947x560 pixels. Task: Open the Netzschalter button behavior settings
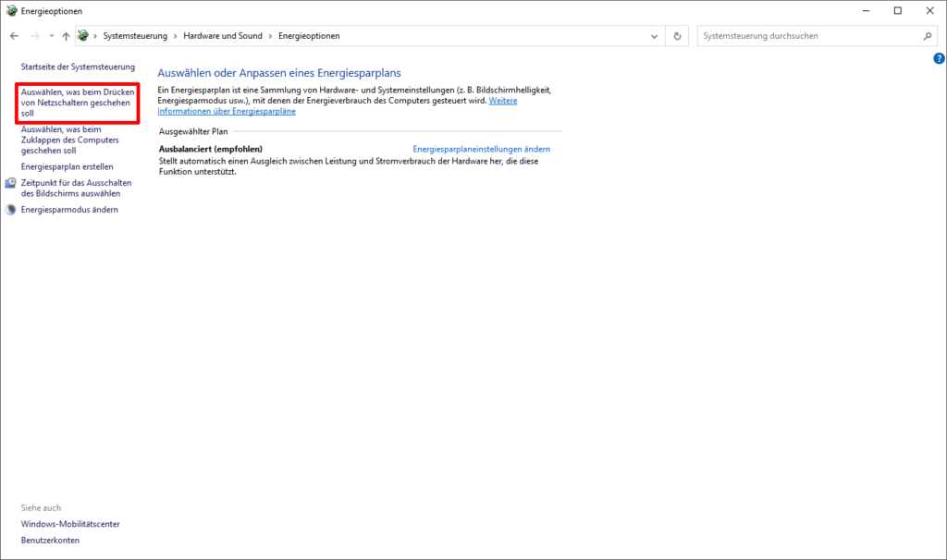tap(78, 103)
